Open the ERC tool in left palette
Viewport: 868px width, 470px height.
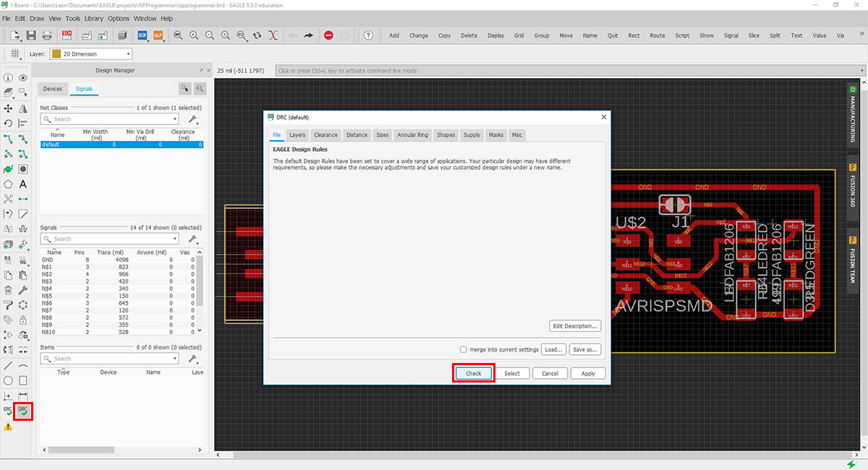[x=8, y=411]
